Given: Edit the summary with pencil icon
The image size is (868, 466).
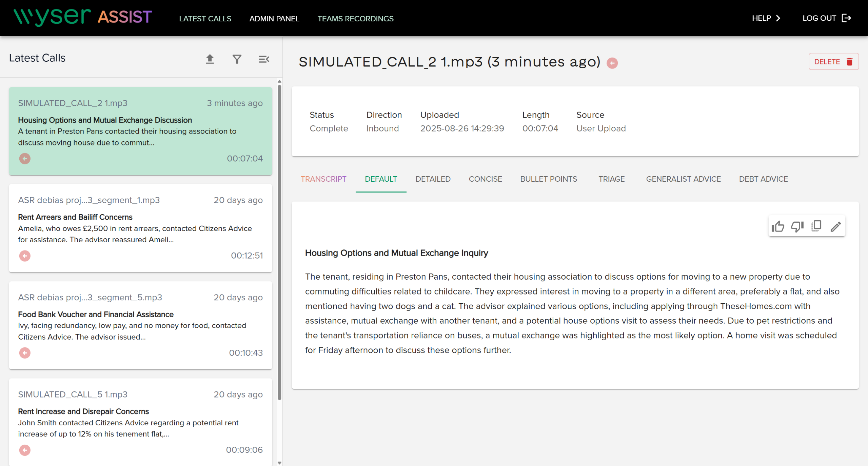Looking at the screenshot, I should 836,226.
